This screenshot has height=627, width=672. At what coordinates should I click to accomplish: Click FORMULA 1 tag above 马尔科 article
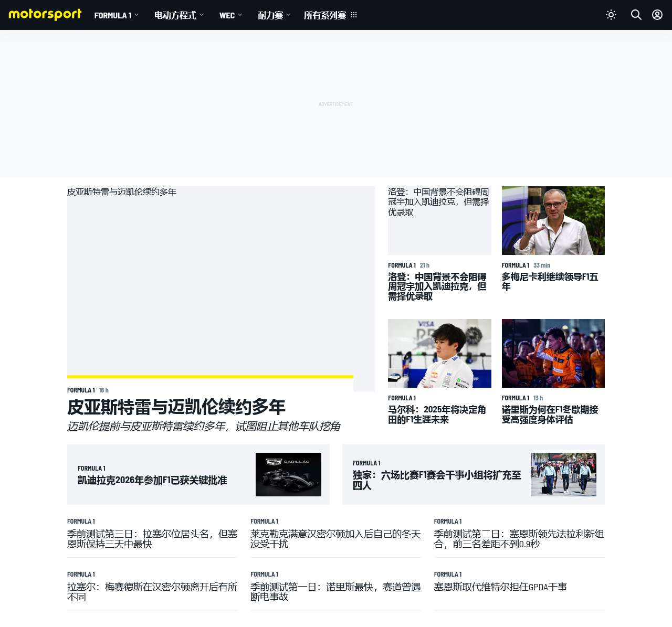click(x=402, y=398)
